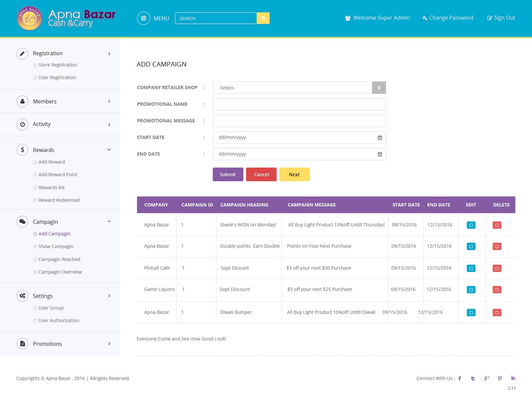Open the Promotions sidebar menu
Viewport: 532px width, 399px height.
click(x=63, y=344)
